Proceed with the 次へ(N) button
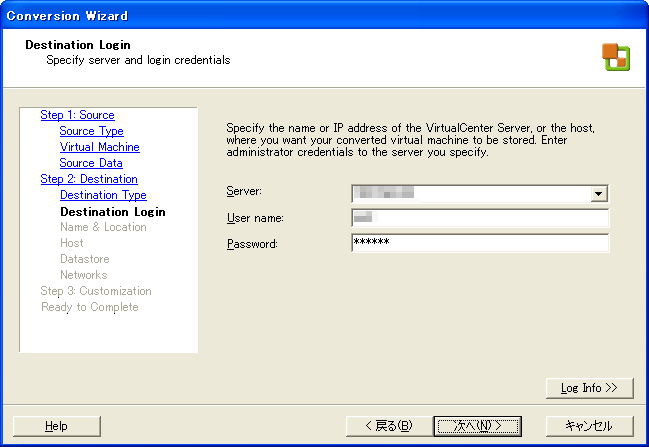 (478, 426)
